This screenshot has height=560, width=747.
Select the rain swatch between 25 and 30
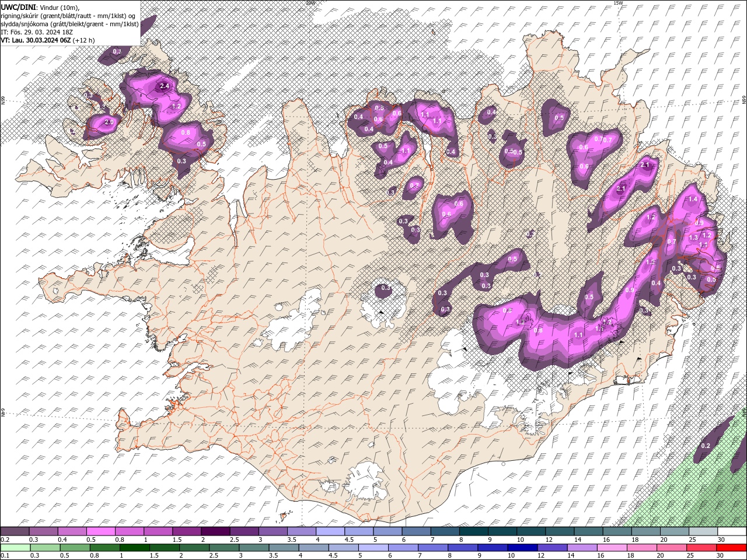pos(700,548)
